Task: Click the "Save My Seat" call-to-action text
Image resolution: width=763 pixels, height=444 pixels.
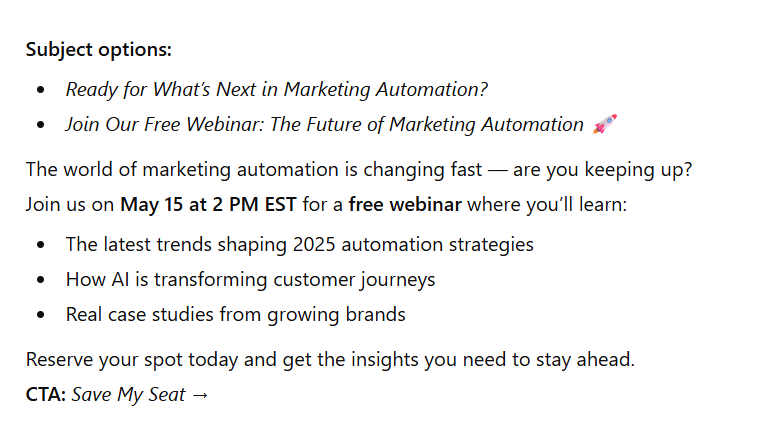Action: tap(128, 395)
